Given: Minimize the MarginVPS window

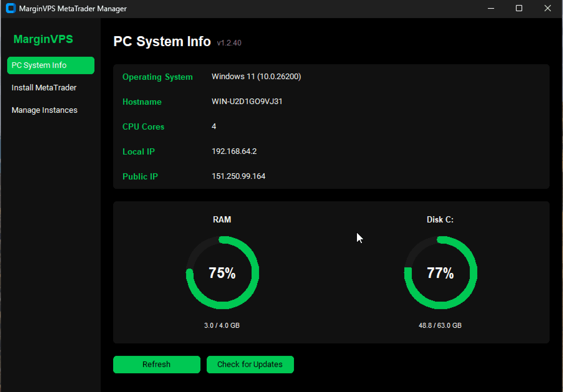Looking at the screenshot, I should (x=491, y=8).
